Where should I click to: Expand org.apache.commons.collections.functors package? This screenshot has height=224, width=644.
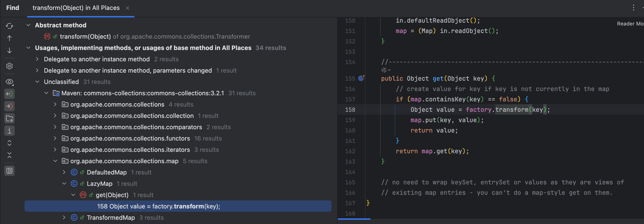pyautogui.click(x=55, y=138)
